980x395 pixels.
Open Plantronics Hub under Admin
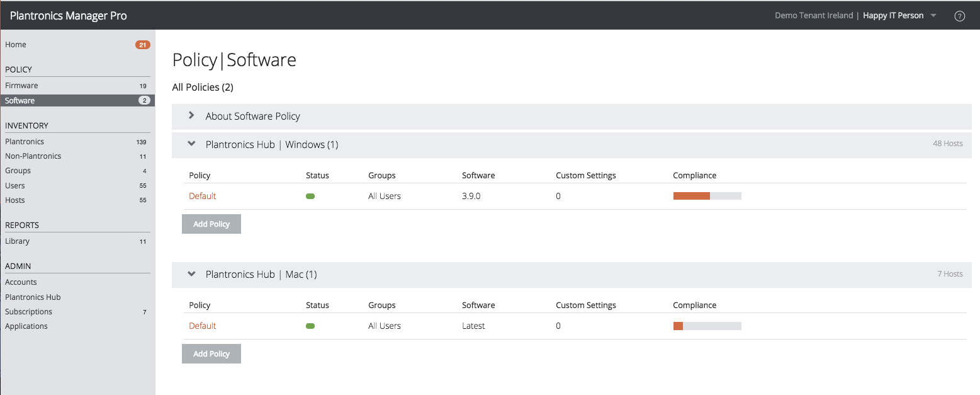coord(33,297)
